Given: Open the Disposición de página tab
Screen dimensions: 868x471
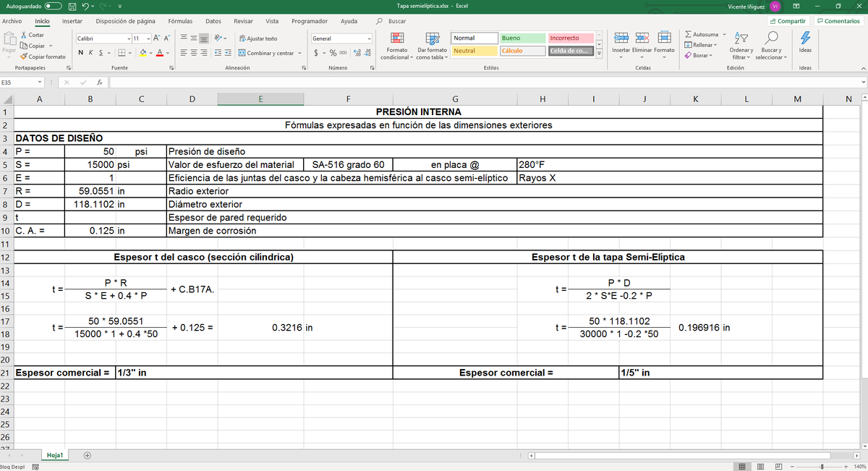Looking at the screenshot, I should (x=125, y=22).
